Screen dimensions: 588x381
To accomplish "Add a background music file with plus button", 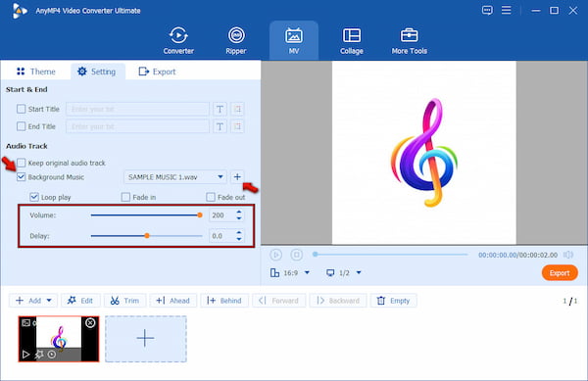I will click(x=237, y=177).
